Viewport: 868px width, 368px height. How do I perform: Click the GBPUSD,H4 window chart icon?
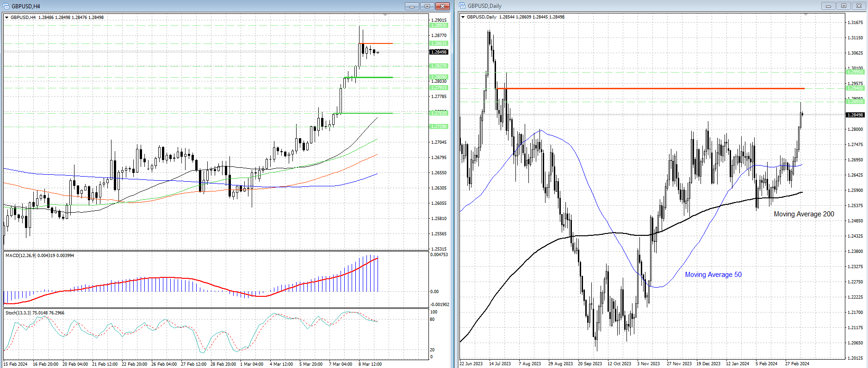[6, 6]
